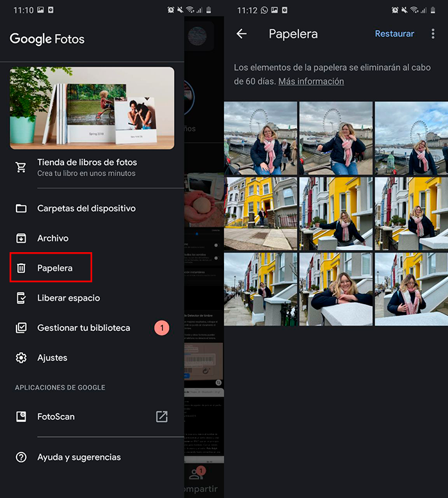The width and height of the screenshot is (448, 498).
Task: Click the Ajustes gear icon
Action: pos(21,358)
